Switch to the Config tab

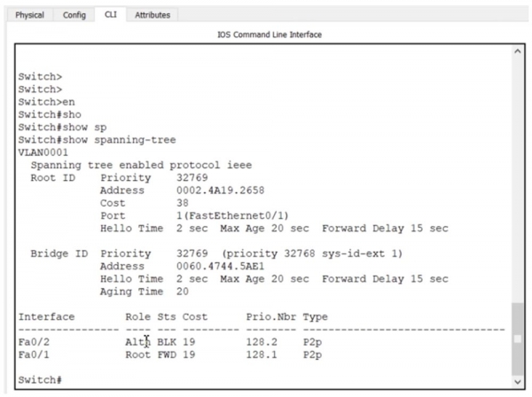[74, 15]
